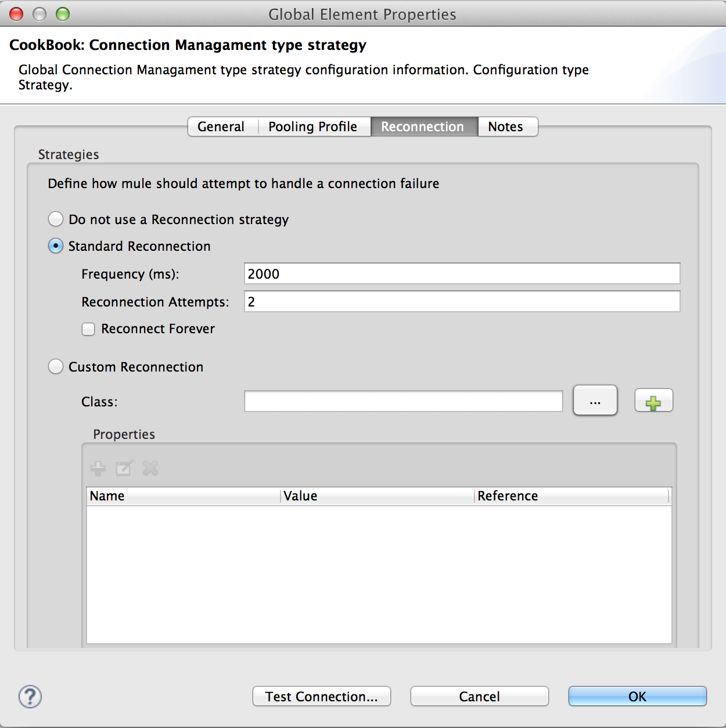Switch to the Pooling Profile tab
Image resolution: width=726 pixels, height=728 pixels.
tap(313, 127)
